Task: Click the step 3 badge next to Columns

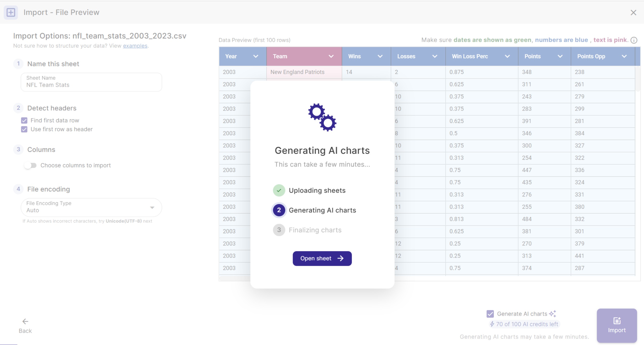Action: point(18,149)
